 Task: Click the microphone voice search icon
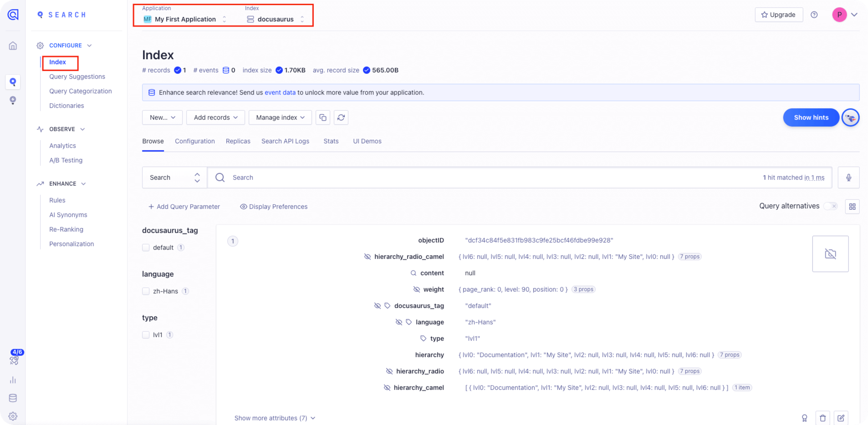click(x=849, y=177)
